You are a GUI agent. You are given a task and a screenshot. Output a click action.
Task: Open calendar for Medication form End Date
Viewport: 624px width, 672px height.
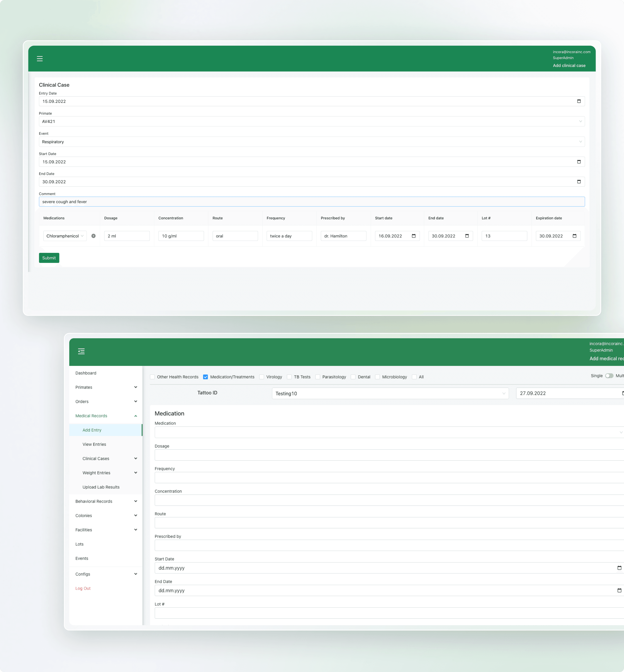tap(619, 591)
